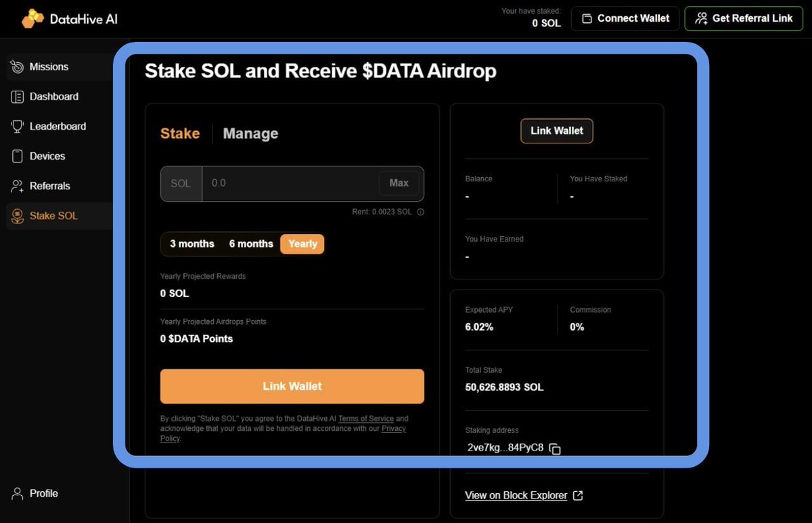
Task: Click the 0 $DATA Points value
Action: [x=196, y=339]
